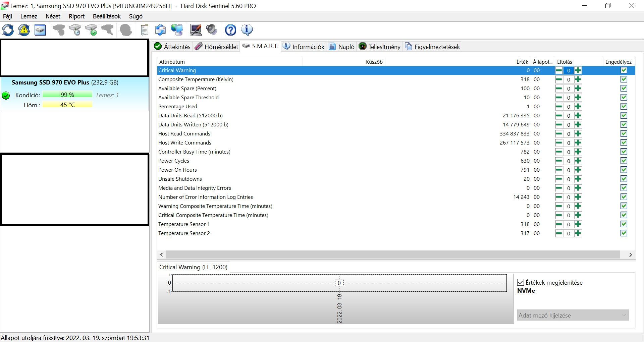This screenshot has width=644, height=342.
Task: Switch to the Napló tab
Action: pos(342,47)
